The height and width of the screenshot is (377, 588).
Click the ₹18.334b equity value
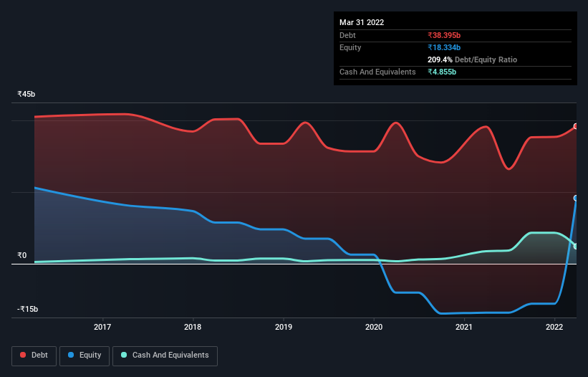click(444, 47)
